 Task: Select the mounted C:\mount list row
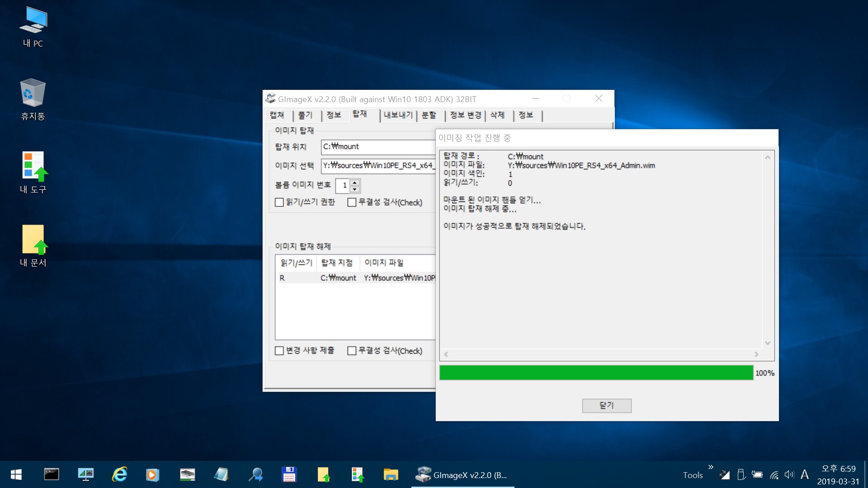(x=355, y=278)
